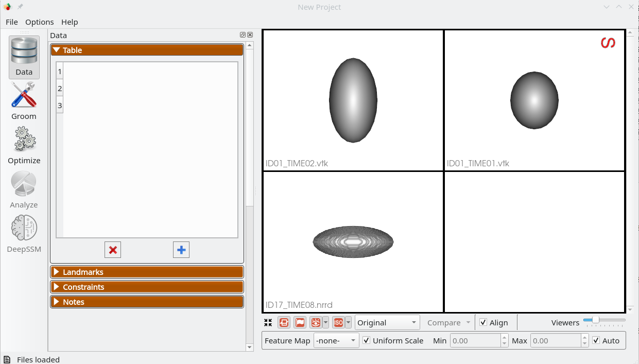The image size is (639, 364).
Task: Disable Uniform Scale
Action: (x=366, y=340)
